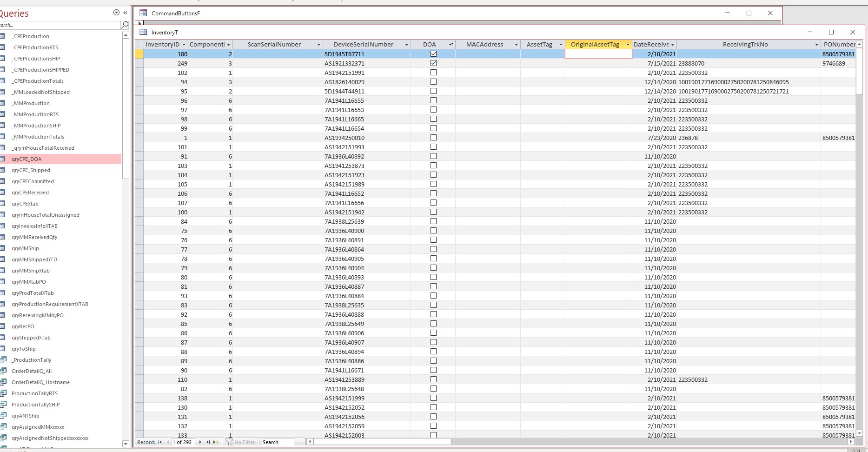Click the InventoryT table window icon
This screenshot has height=452, width=868.
click(143, 32)
